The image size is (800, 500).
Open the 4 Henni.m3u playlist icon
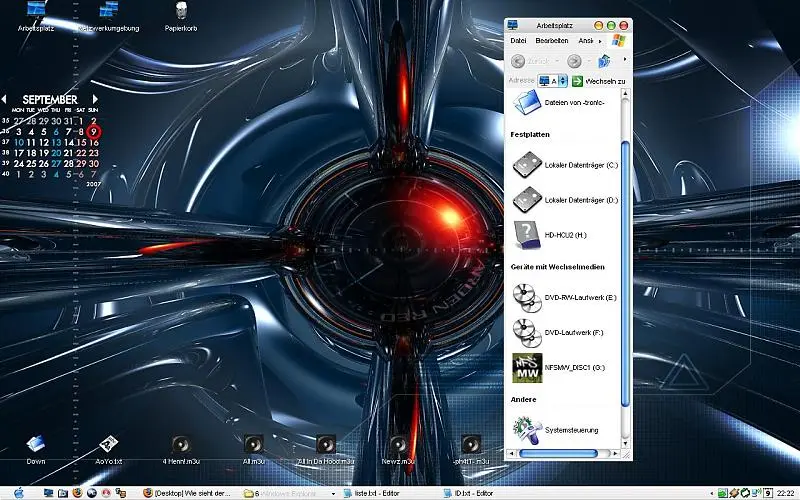coord(180,444)
